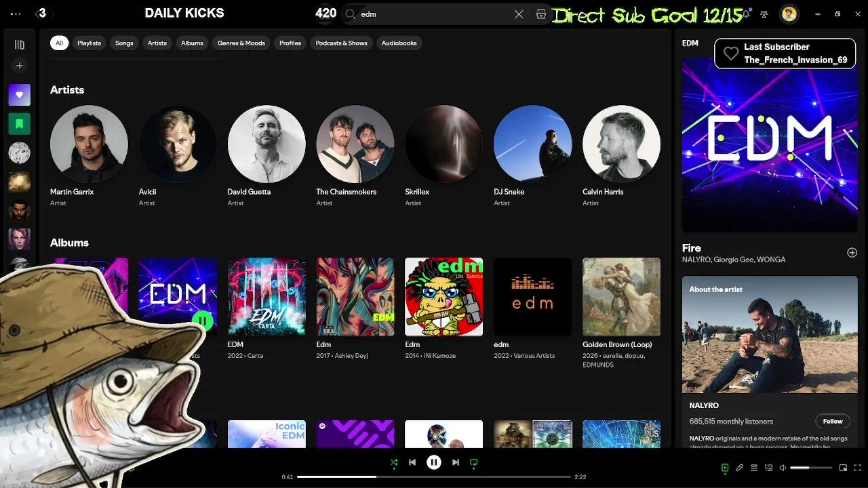Open the Browse icon beside search
The width and height of the screenshot is (868, 488).
(x=541, y=14)
